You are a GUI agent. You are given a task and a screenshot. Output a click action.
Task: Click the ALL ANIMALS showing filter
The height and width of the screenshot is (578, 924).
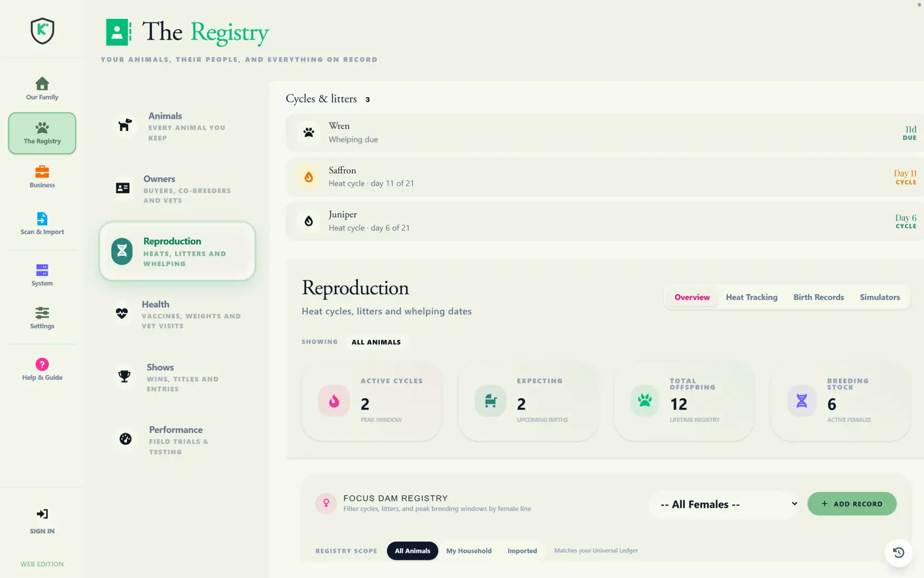tap(376, 342)
